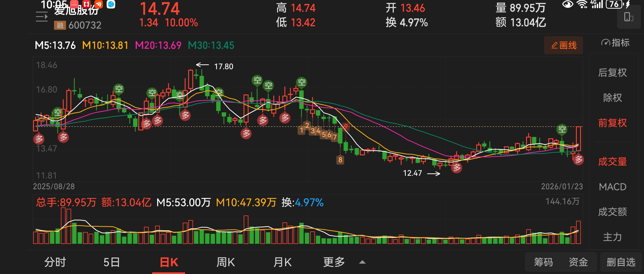Tap the orange numbered 8 marker

[340, 160]
